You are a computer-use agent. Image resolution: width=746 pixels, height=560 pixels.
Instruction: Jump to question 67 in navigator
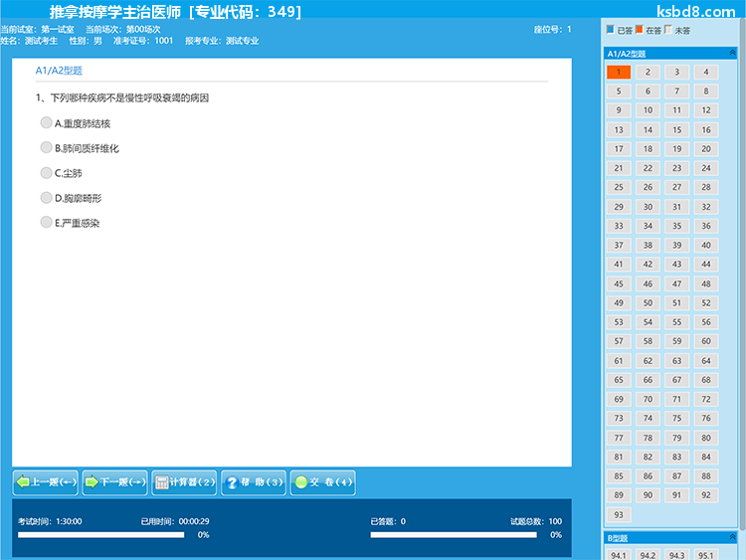[x=676, y=380]
